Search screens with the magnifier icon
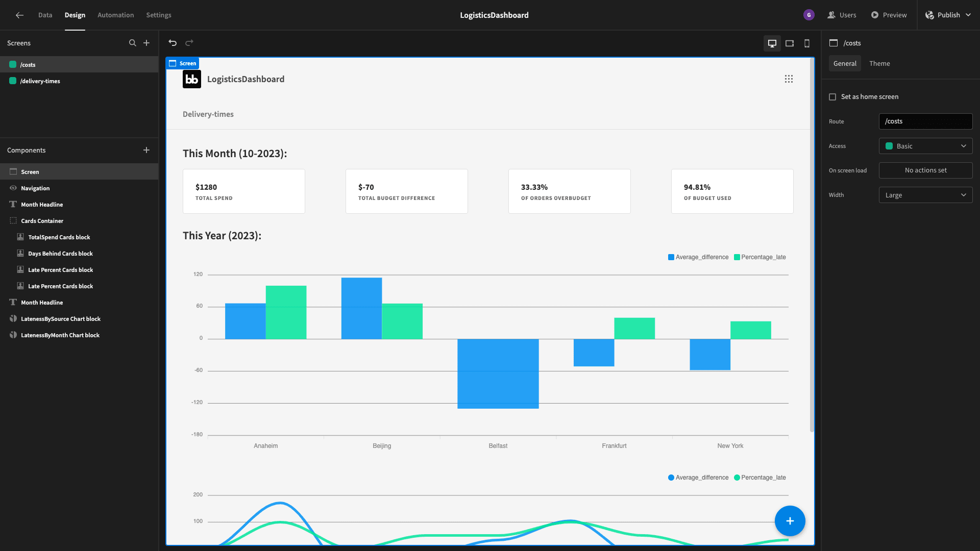This screenshot has width=980, height=551. 133,43
